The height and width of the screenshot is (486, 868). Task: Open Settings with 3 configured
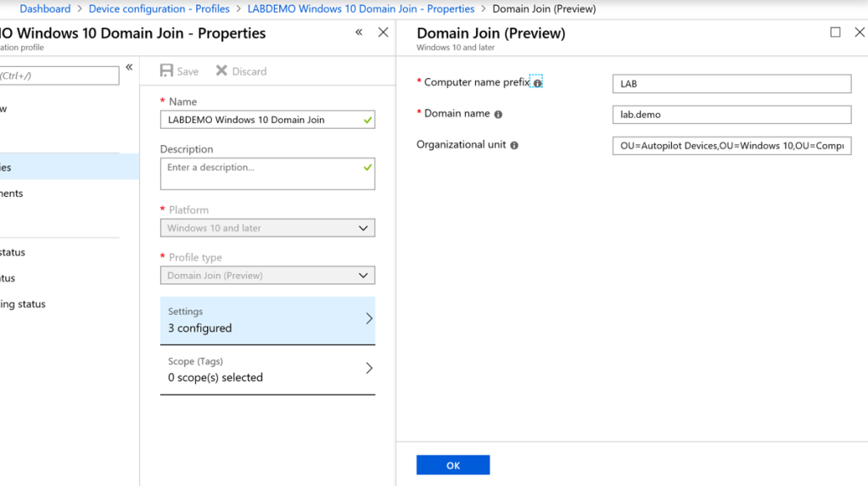267,320
